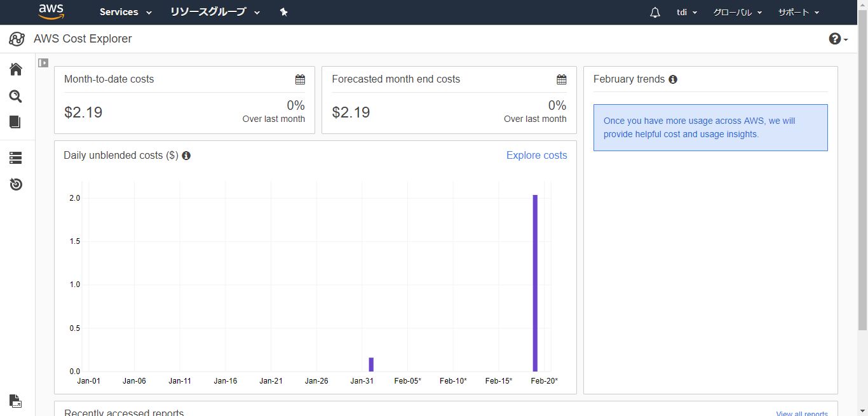Open the tdi account dropdown
Screen dimensions: 868x416
click(687, 13)
